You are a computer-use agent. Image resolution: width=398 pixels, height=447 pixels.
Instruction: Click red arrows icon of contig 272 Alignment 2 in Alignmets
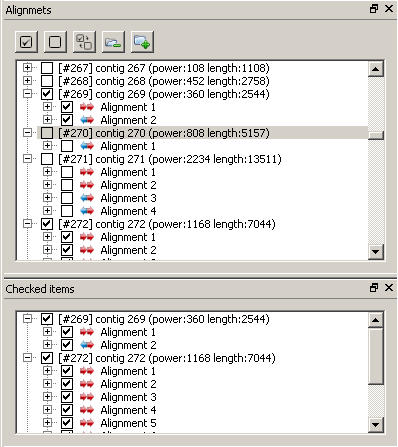(87, 250)
